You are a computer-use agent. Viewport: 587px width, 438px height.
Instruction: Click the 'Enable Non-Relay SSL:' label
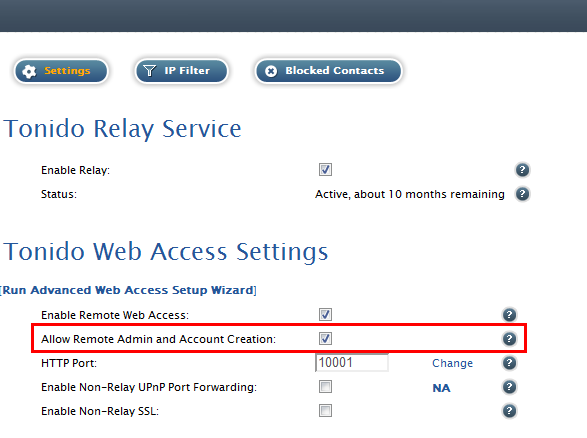(x=100, y=411)
